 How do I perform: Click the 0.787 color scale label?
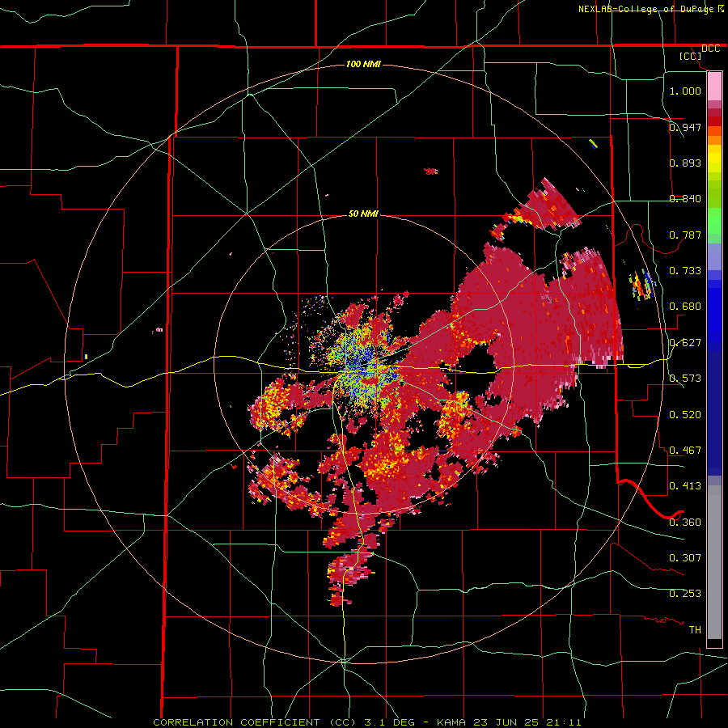[685, 235]
